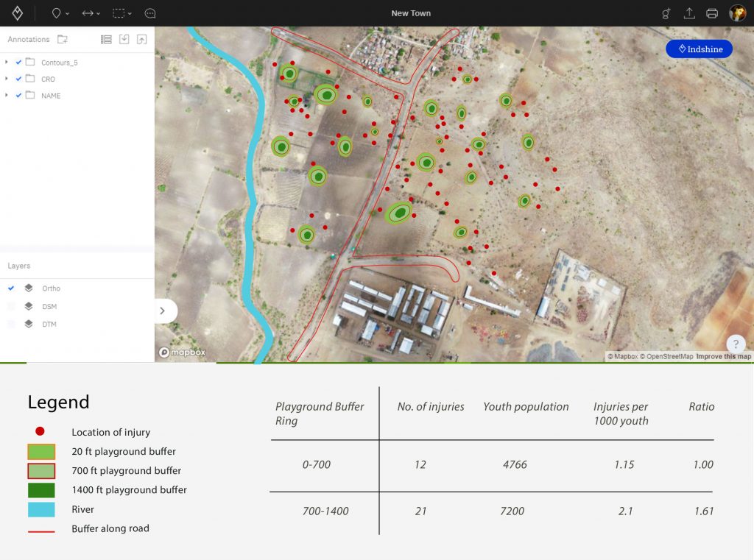Viewport: 754px width, 560px height.
Task: Expand the NAME folder tree arrow
Action: tap(7, 96)
